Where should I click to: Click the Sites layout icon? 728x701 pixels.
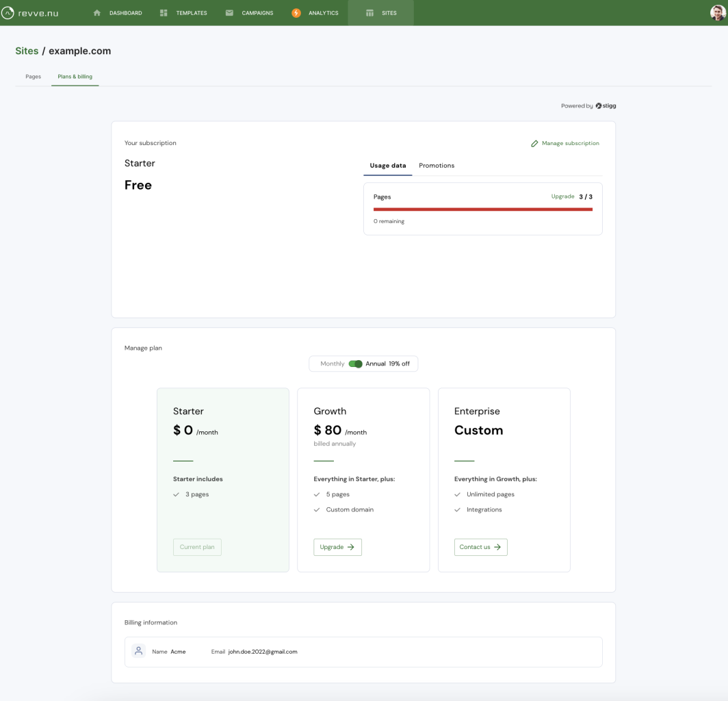point(369,13)
